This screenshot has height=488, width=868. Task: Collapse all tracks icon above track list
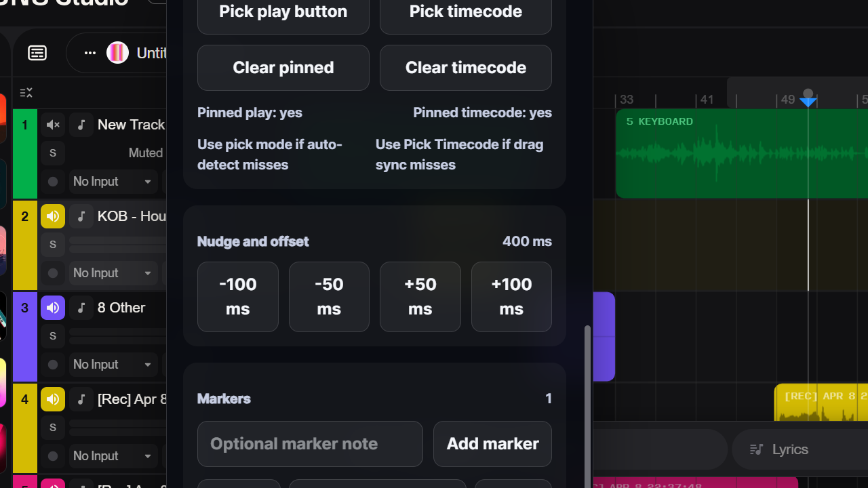[26, 93]
